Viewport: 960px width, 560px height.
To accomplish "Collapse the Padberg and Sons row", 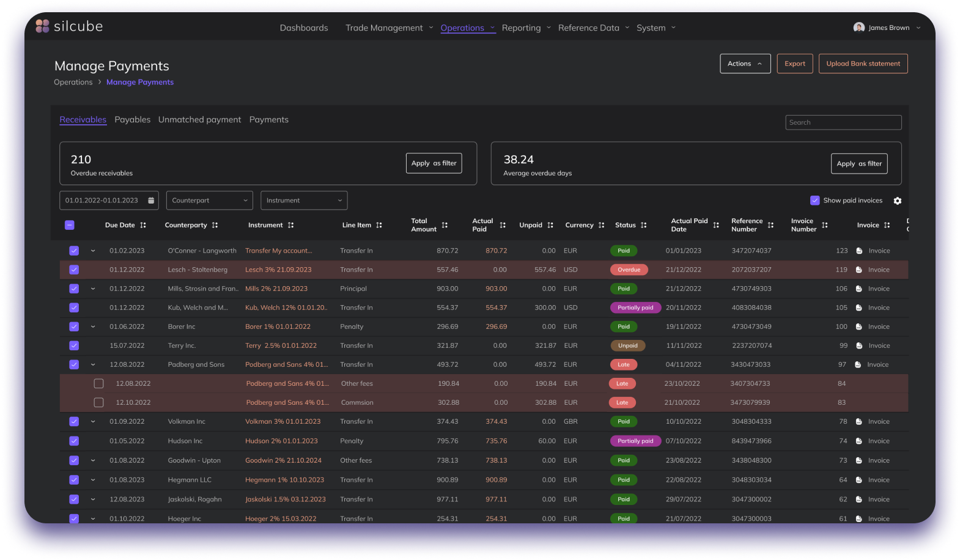I will [93, 364].
